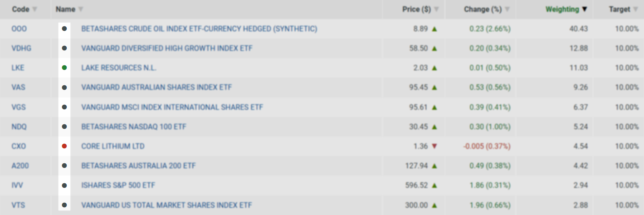
Task: Open the Price ($) column filter arrow
Action: coord(436,10)
